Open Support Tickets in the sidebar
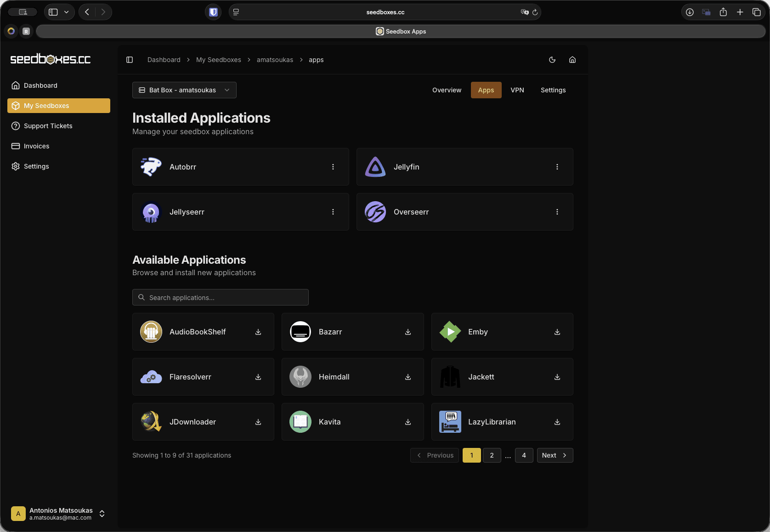The width and height of the screenshot is (770, 532). [x=59, y=126]
